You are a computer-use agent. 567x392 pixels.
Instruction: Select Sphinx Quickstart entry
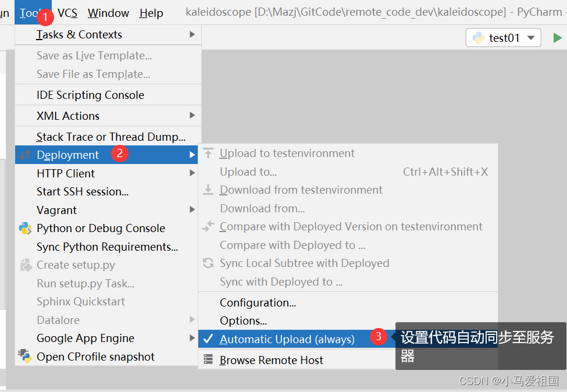106,302
